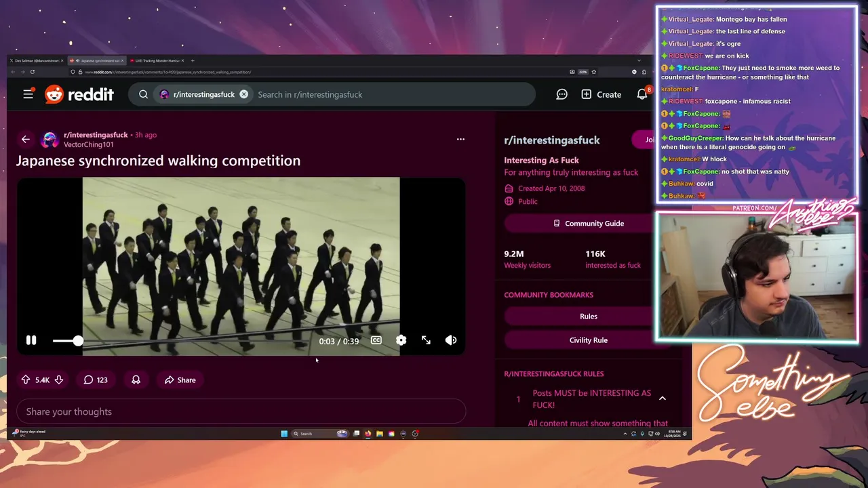Viewport: 868px width, 488px height.
Task: Open the Civility Rule bookmark
Action: pyautogui.click(x=588, y=340)
